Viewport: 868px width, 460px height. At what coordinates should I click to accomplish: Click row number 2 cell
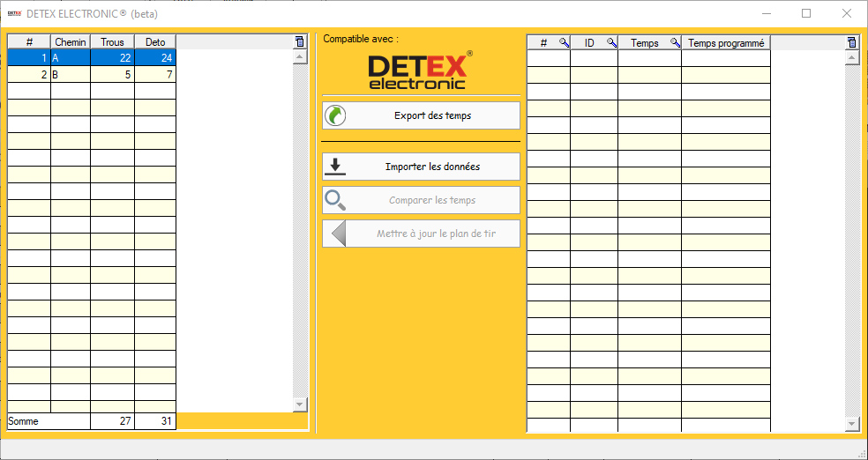click(x=29, y=75)
